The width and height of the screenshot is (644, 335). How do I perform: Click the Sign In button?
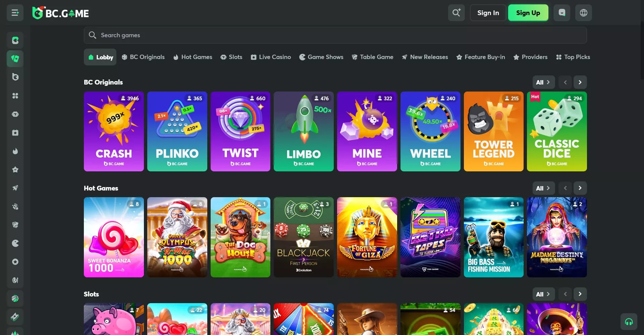[x=488, y=13]
